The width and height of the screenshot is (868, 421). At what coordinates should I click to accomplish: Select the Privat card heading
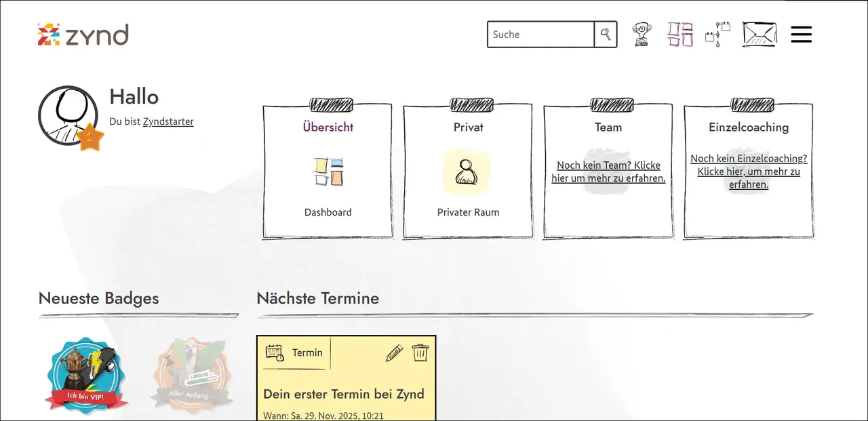pyautogui.click(x=469, y=127)
